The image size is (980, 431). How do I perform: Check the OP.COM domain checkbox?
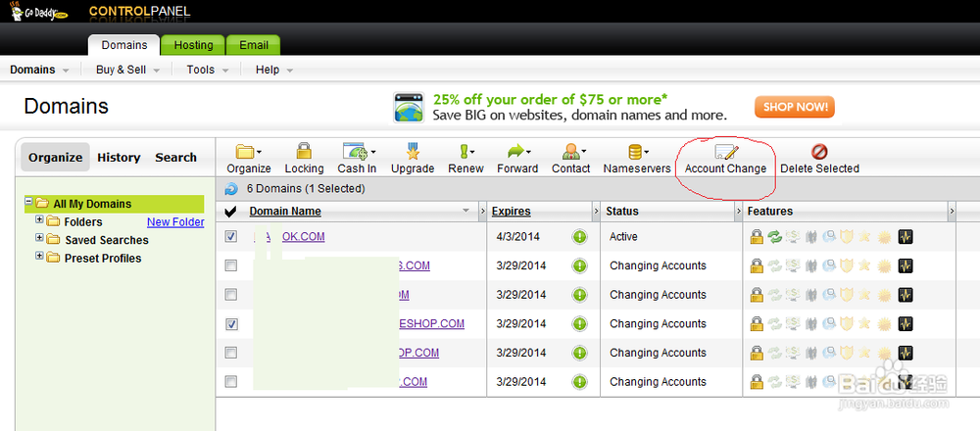pyautogui.click(x=231, y=353)
